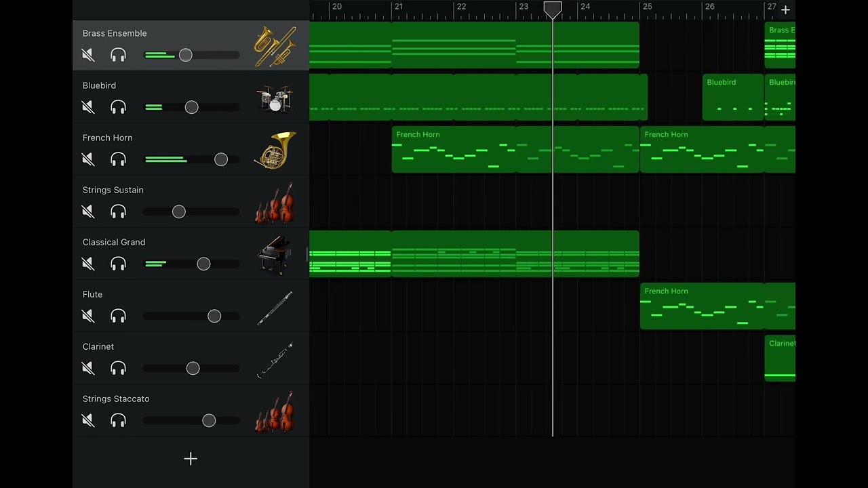The height and width of the screenshot is (488, 868).
Task: Mute the Brass Ensemble track
Action: coord(87,55)
